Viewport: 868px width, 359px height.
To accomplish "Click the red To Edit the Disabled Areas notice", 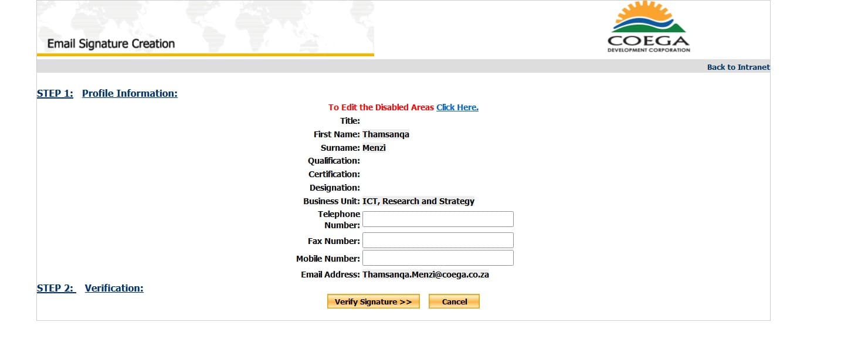I will (381, 107).
